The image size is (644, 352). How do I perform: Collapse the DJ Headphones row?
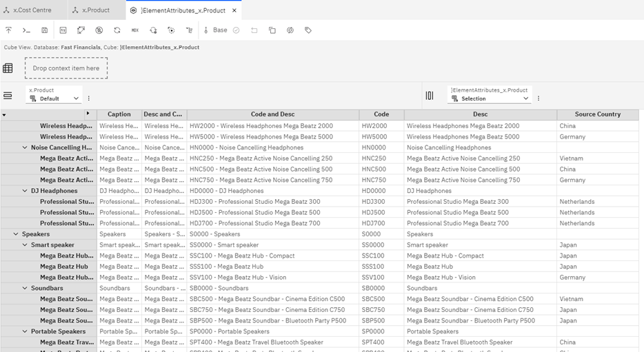point(25,191)
